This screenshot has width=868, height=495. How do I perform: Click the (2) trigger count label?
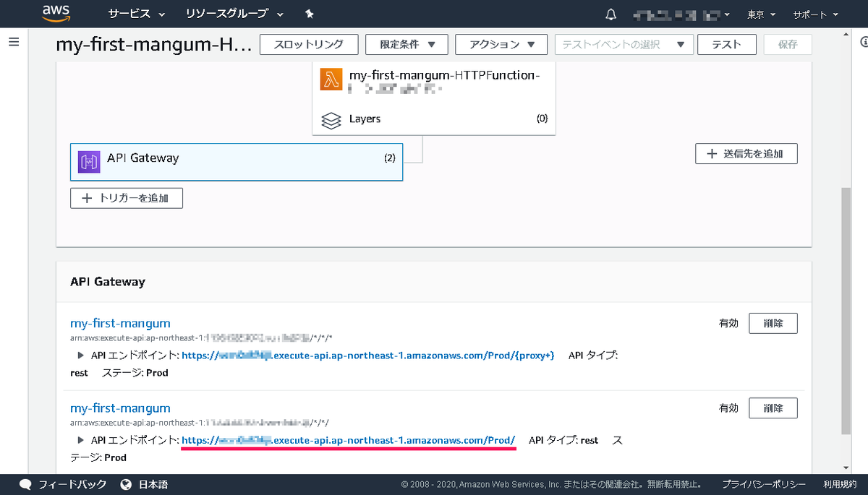390,158
